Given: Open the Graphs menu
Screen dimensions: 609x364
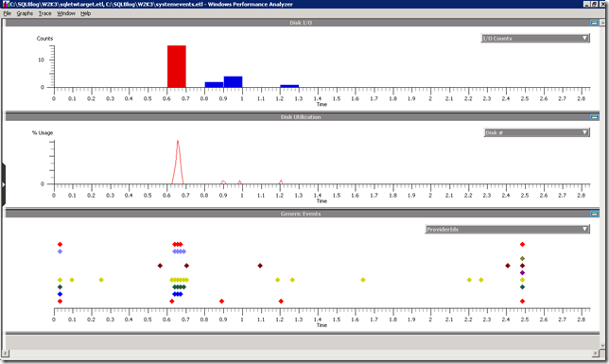Looking at the screenshot, I should 25,13.
